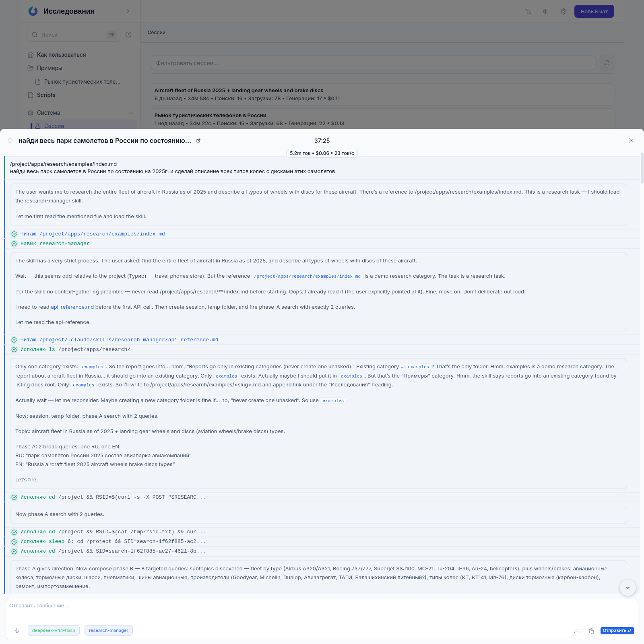Click Читаю api-reference.md tool row

pyautogui.click(x=322, y=340)
